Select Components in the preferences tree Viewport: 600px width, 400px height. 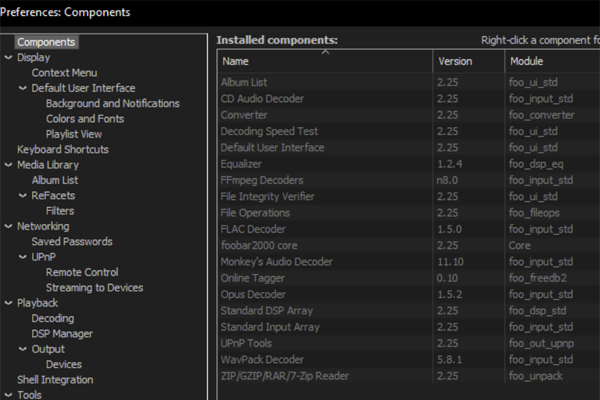pyautogui.click(x=46, y=42)
